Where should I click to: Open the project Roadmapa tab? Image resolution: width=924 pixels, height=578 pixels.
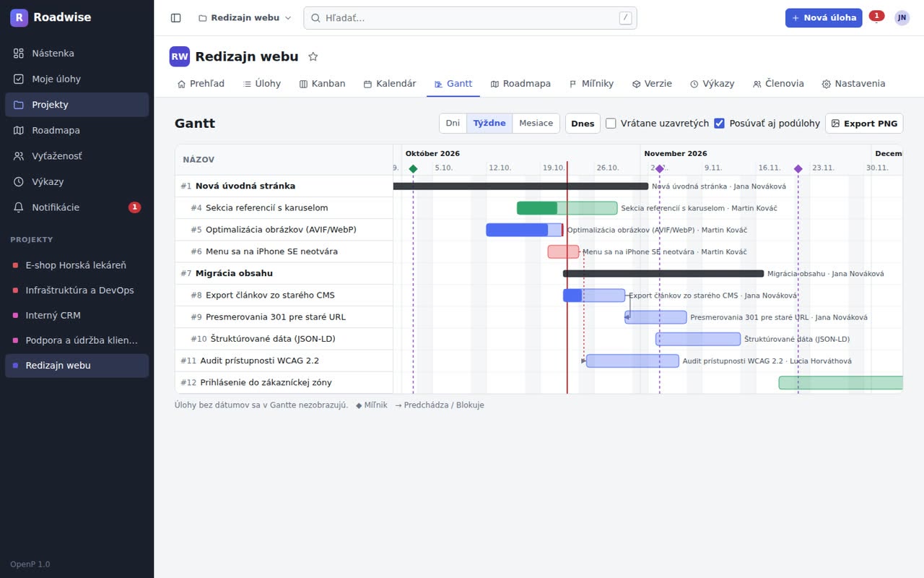[520, 84]
